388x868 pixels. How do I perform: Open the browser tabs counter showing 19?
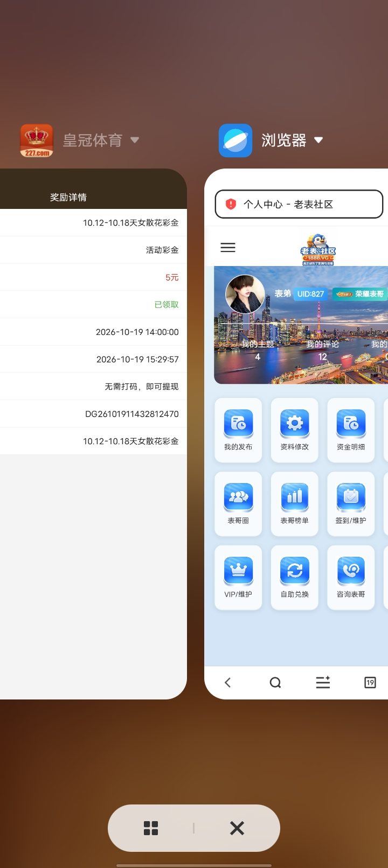click(370, 683)
